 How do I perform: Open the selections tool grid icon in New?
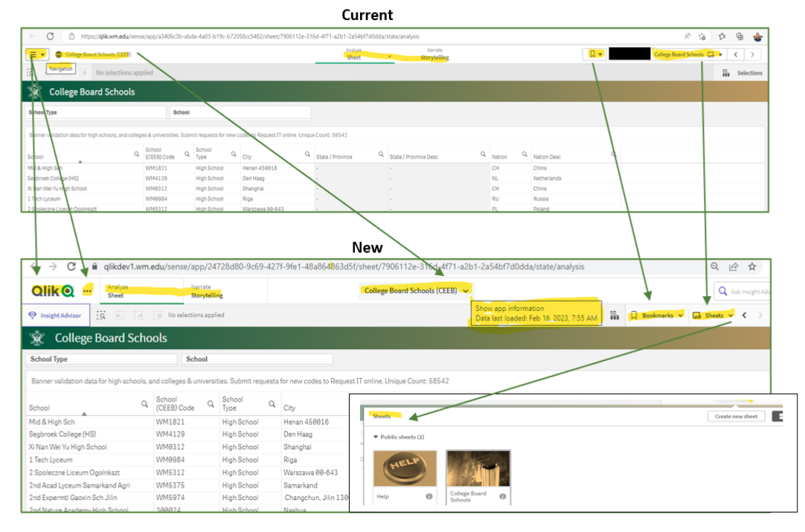pyautogui.click(x=615, y=315)
